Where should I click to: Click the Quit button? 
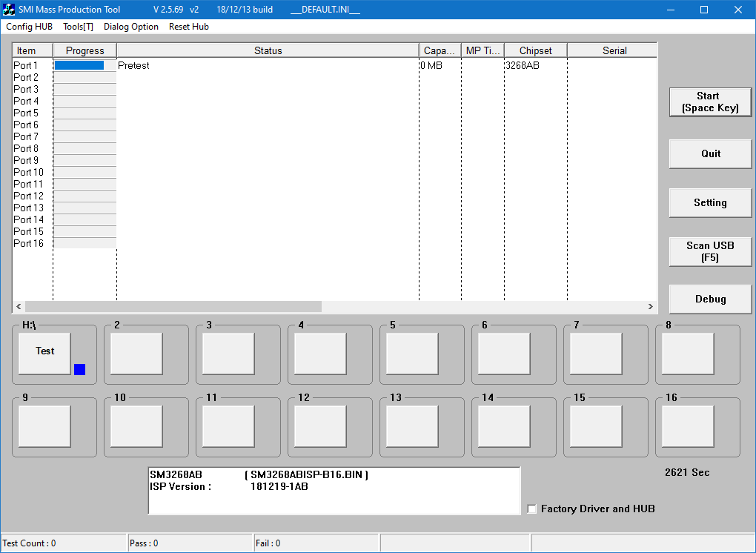[x=710, y=153]
